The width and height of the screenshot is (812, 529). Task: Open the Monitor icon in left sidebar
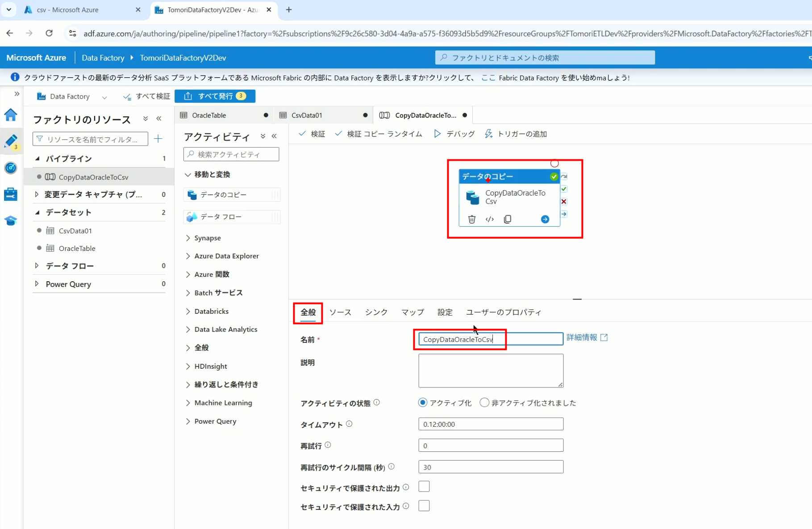click(x=11, y=168)
